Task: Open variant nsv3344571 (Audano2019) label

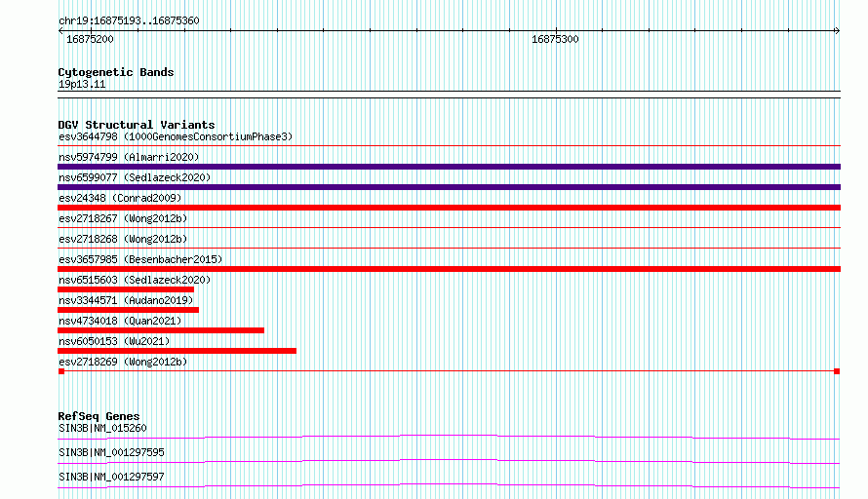Action: [x=126, y=300]
